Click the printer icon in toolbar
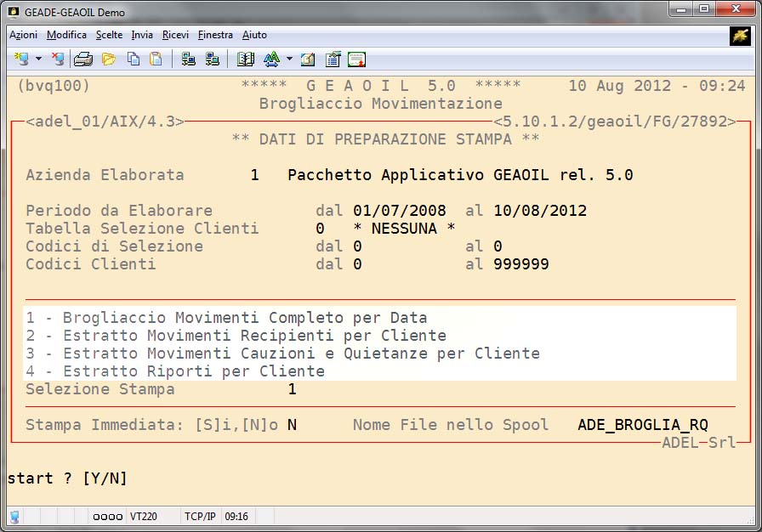Viewport: 762px width, 532px height. (82, 59)
